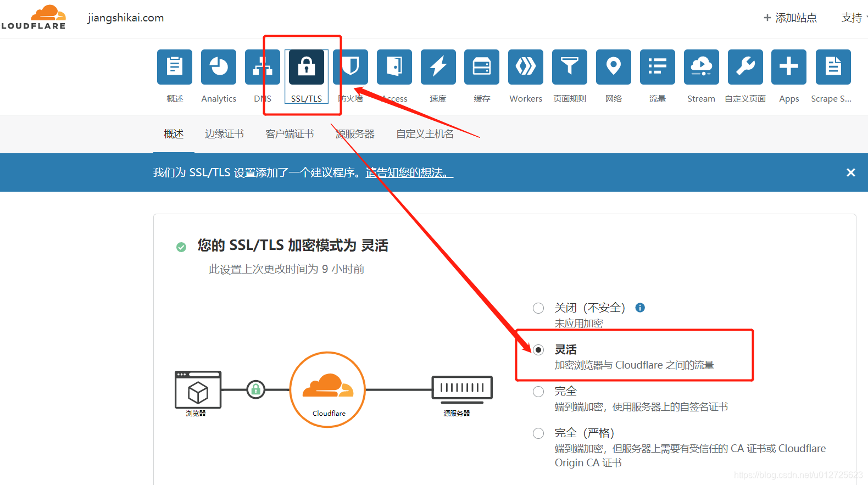This screenshot has height=485, width=868.
Task: Open the Stream cloud icon
Action: [702, 67]
